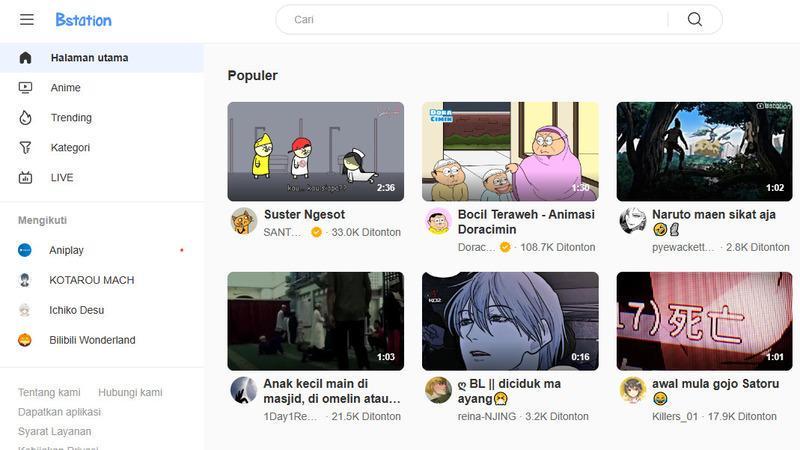This screenshot has height=450, width=800.
Task: Open Anime section icon
Action: [25, 88]
